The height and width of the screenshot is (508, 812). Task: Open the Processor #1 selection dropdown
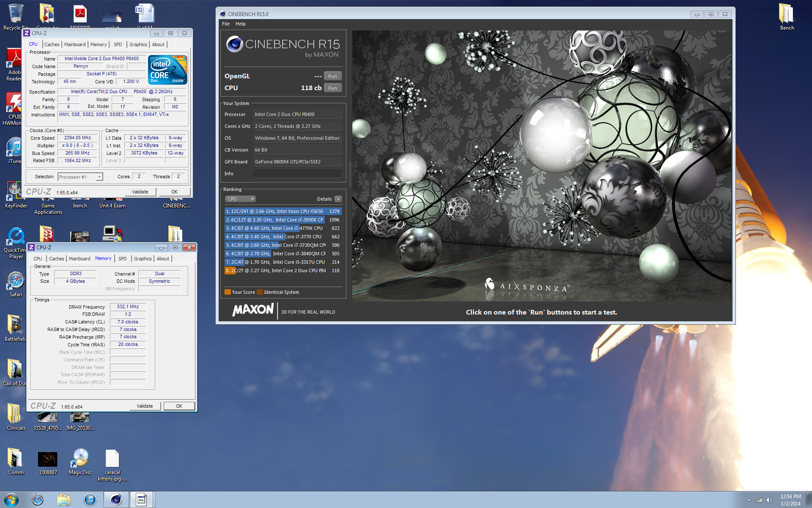coord(80,177)
